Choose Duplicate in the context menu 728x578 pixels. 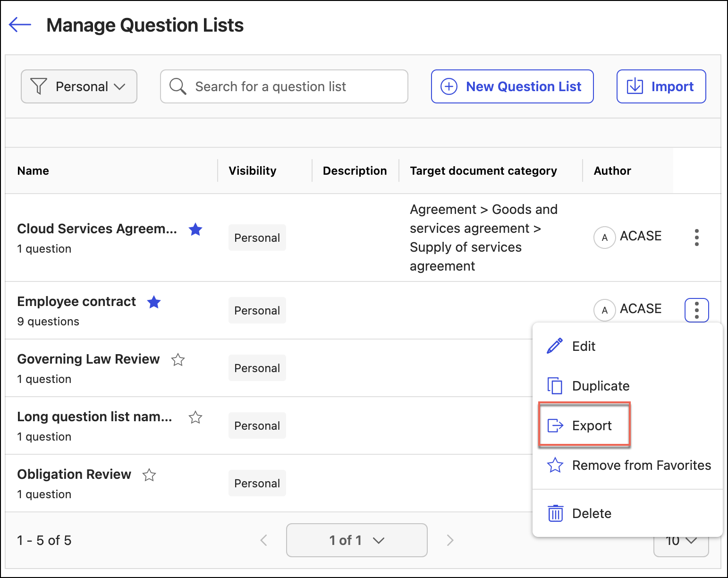pos(600,386)
